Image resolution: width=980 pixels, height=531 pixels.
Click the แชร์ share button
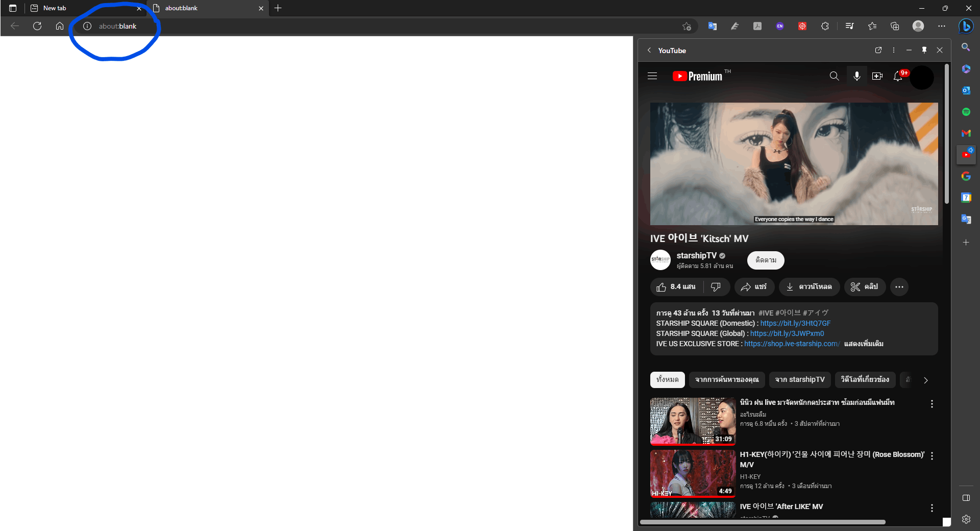pos(754,287)
